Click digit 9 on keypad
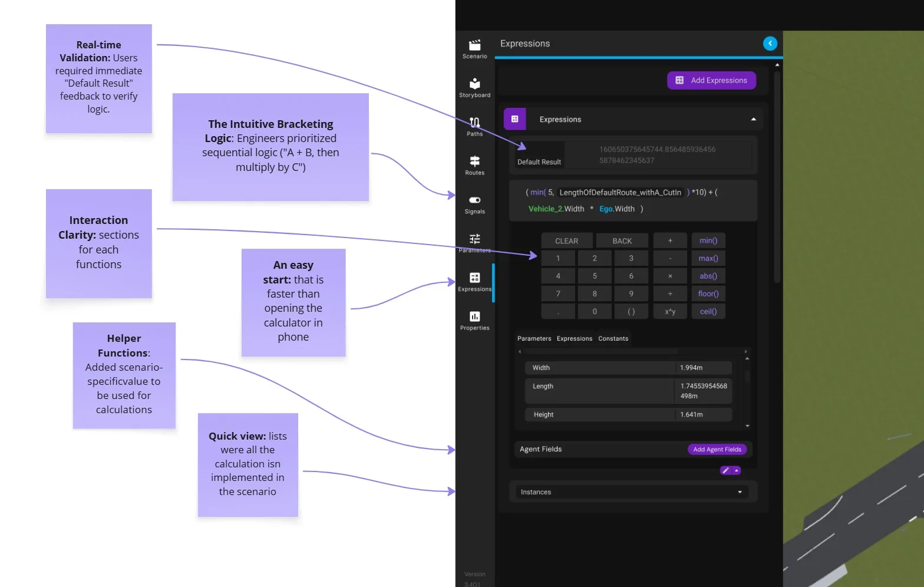Viewport: 924px width, 587px height. pos(631,293)
